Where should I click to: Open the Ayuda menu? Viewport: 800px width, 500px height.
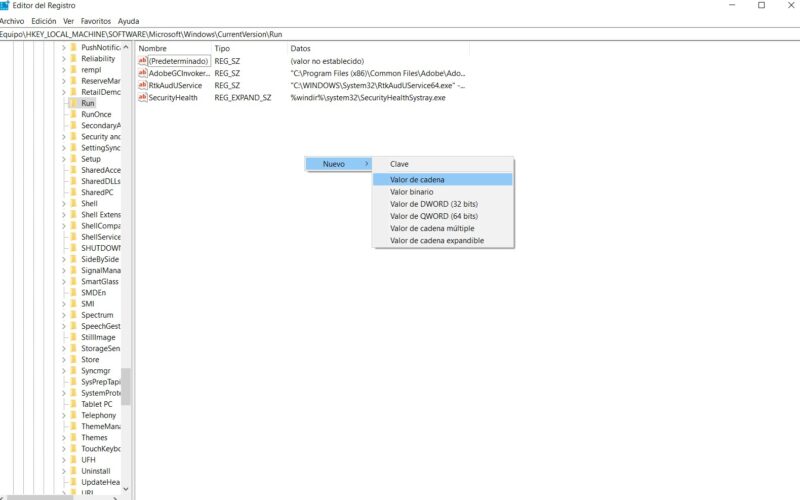pos(128,21)
